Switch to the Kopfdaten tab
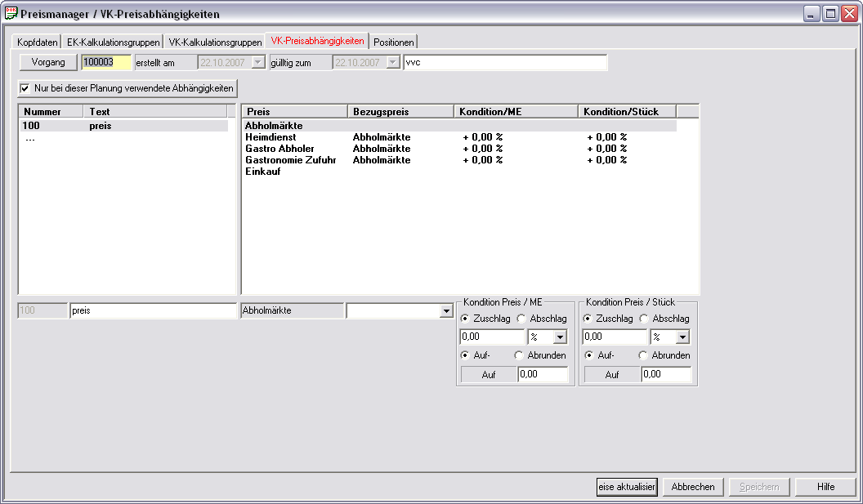The image size is (863, 504). (37, 42)
